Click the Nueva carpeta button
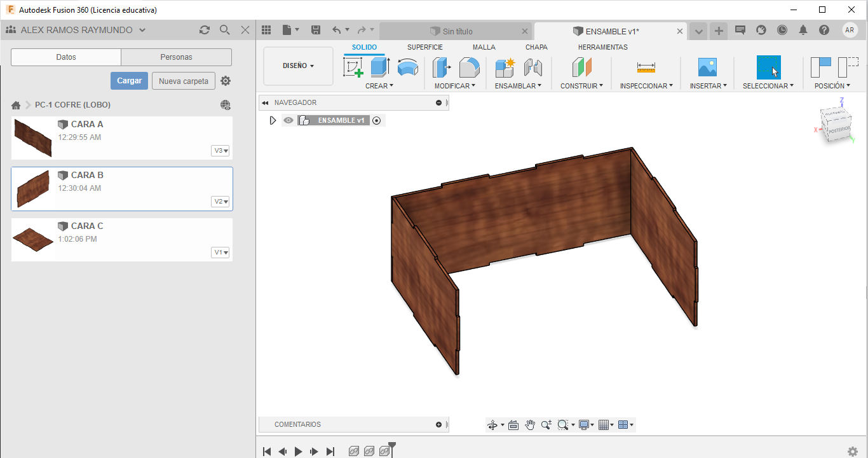This screenshot has width=868, height=458. tap(183, 81)
